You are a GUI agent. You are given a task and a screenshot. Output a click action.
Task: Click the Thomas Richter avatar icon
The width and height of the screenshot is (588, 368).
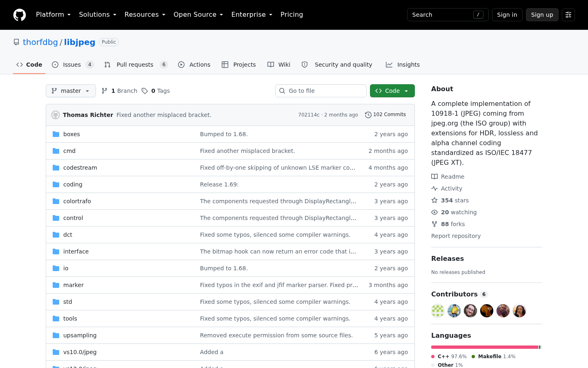click(x=56, y=115)
